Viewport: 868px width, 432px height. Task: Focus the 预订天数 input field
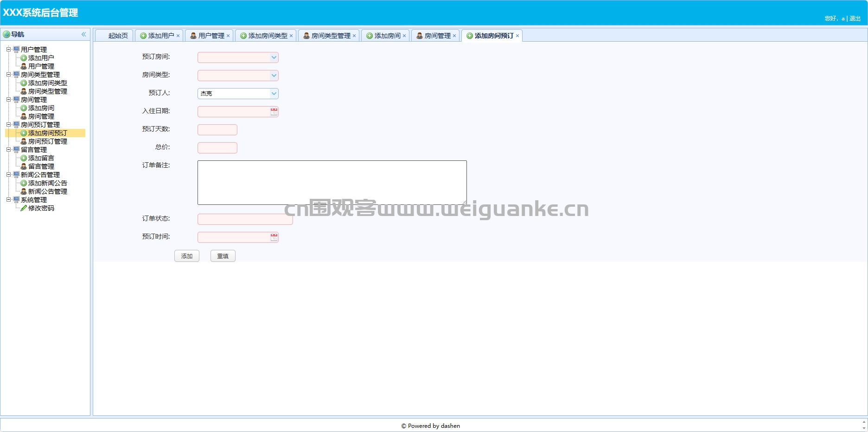[x=217, y=130]
